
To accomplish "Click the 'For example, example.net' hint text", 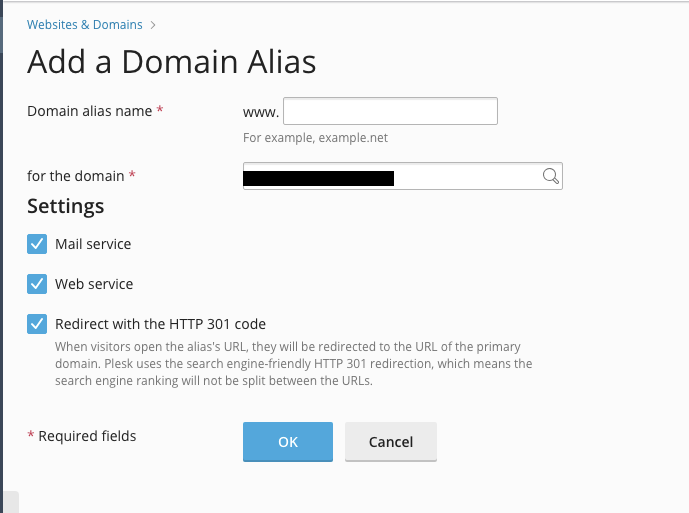I will click(315, 138).
